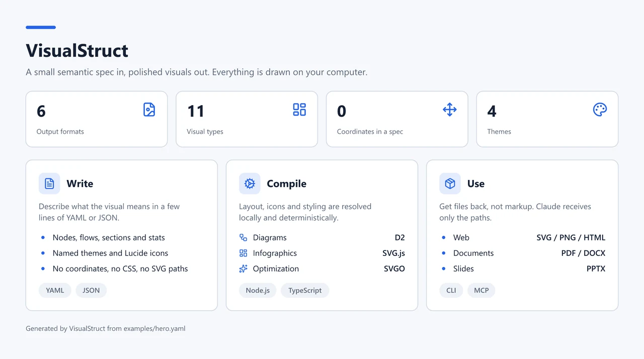Select the Node.js tag
The width and height of the screenshot is (644, 359).
pyautogui.click(x=258, y=290)
